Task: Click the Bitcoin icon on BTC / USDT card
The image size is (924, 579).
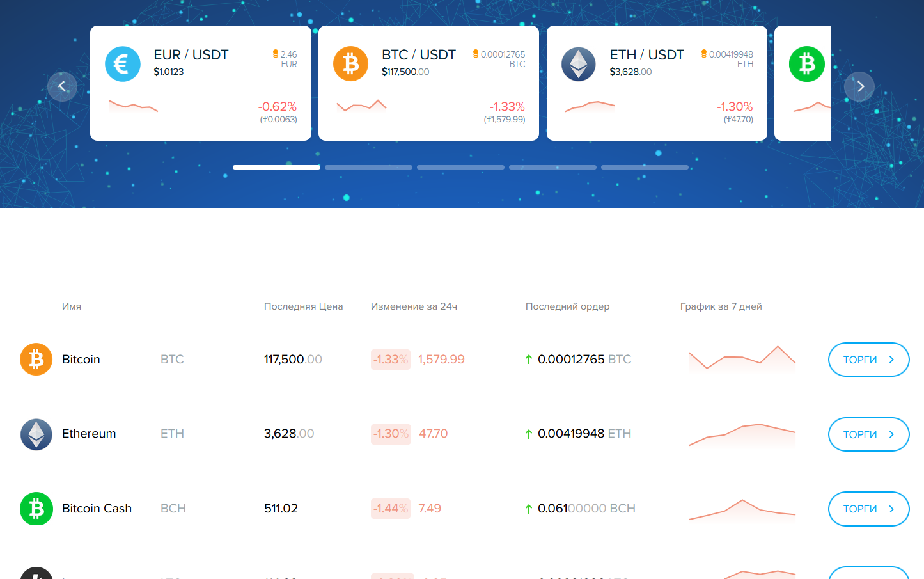Action: click(350, 64)
